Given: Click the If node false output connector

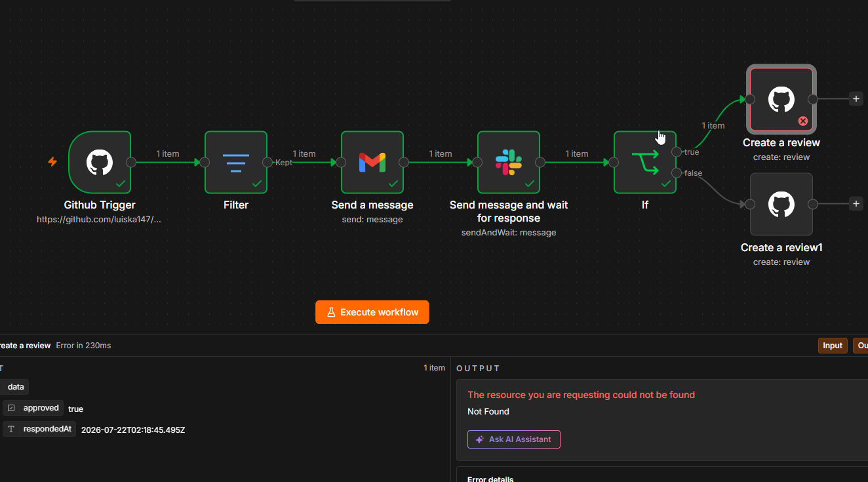Looking at the screenshot, I should [677, 172].
